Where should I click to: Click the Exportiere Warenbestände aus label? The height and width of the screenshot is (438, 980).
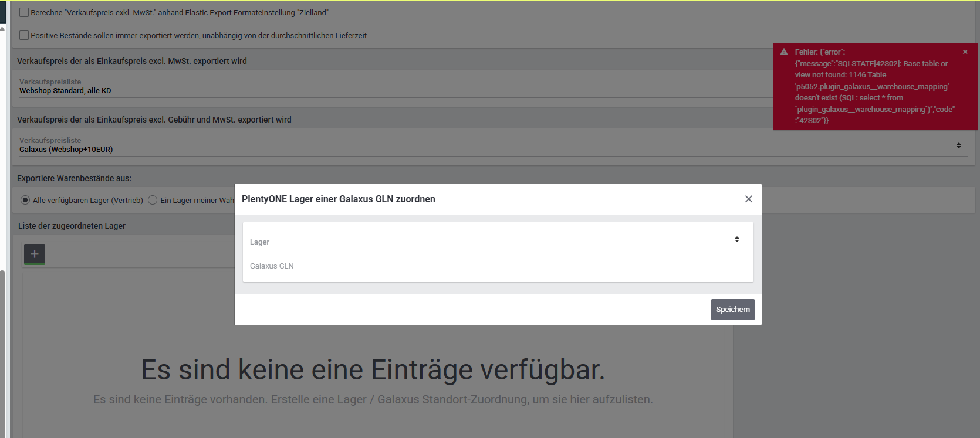pos(74,178)
